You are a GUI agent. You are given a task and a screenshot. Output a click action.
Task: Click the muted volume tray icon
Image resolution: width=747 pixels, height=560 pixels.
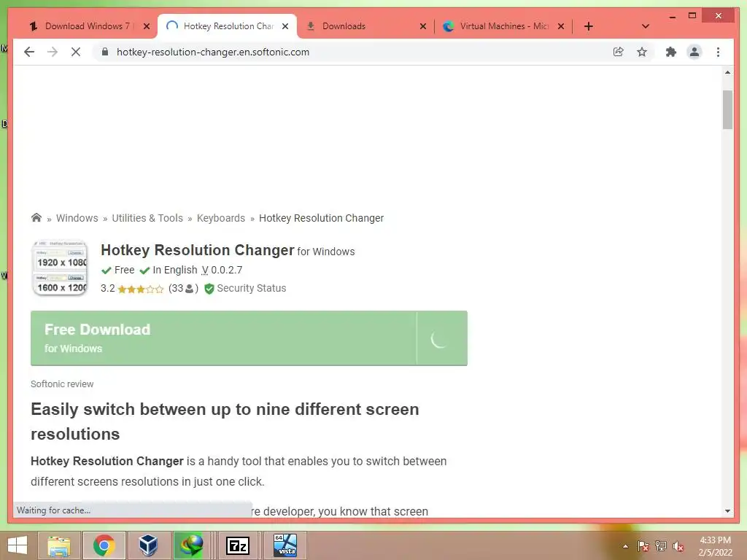(678, 546)
